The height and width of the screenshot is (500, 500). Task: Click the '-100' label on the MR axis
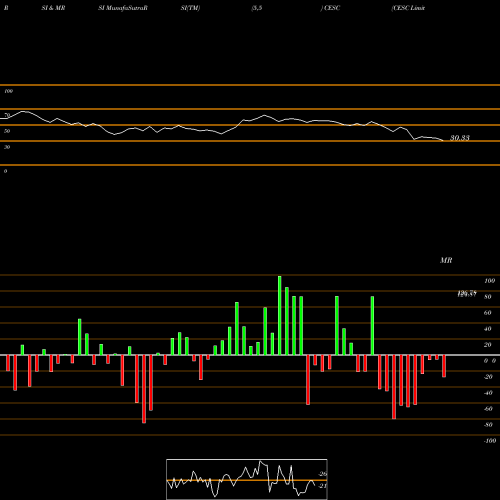(490, 441)
